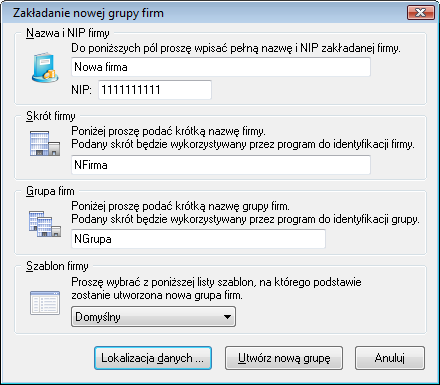
Task: Click the Nazwa i NIP firmy group label
Action: (x=68, y=33)
